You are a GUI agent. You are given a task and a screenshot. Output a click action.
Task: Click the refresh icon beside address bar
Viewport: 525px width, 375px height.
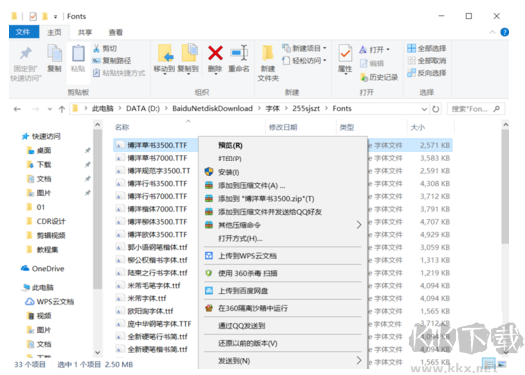point(436,109)
